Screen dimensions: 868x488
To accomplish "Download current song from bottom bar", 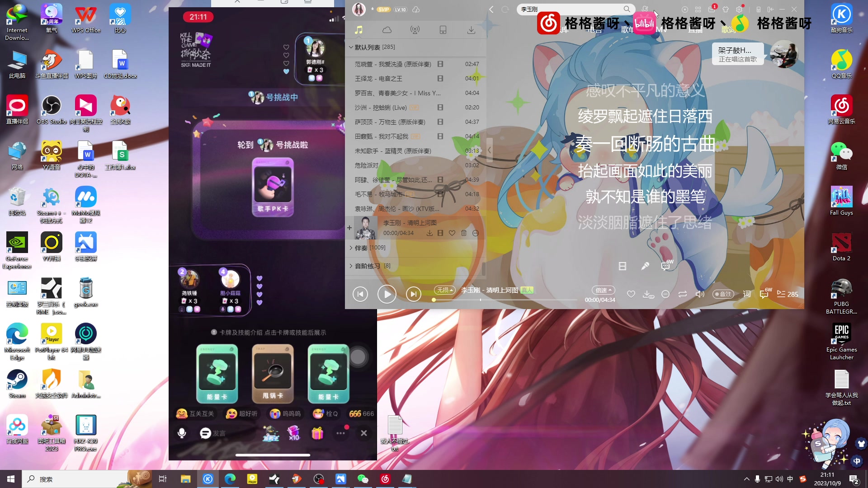I will (648, 294).
